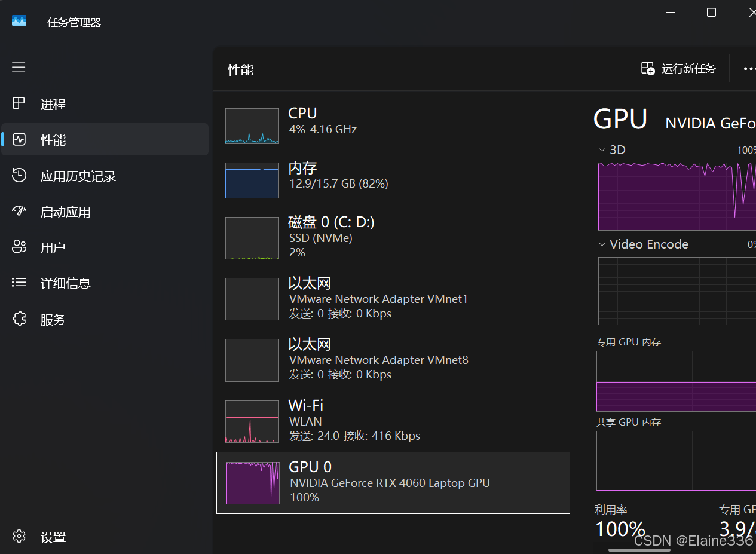Click the Users (用户) people icon
The height and width of the screenshot is (554, 756).
pyautogui.click(x=19, y=247)
